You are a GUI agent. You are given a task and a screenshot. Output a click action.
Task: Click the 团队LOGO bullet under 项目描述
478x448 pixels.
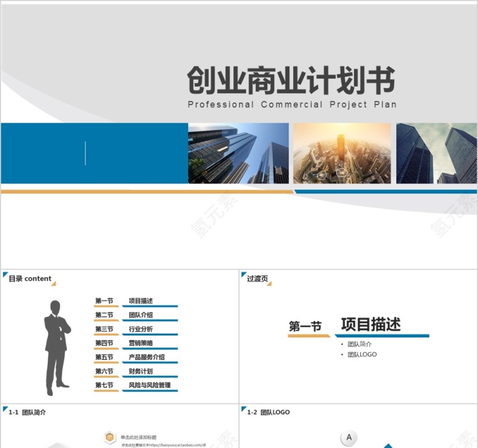coord(362,355)
